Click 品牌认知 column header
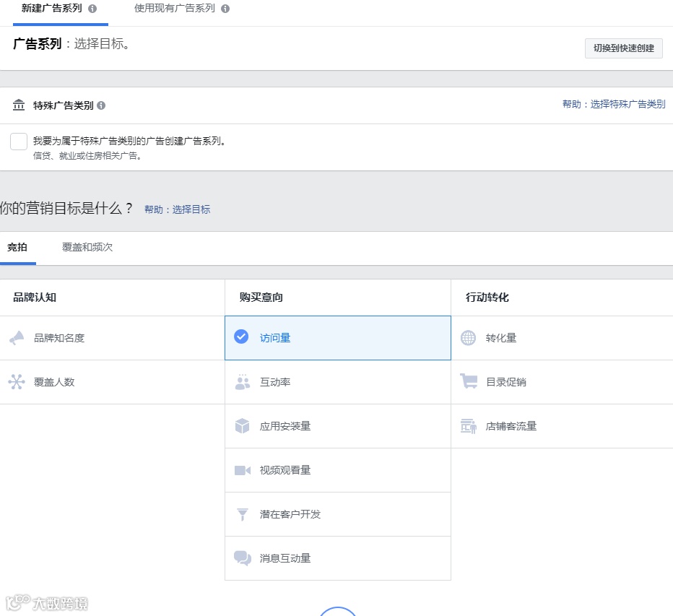673x616 pixels. (35, 298)
